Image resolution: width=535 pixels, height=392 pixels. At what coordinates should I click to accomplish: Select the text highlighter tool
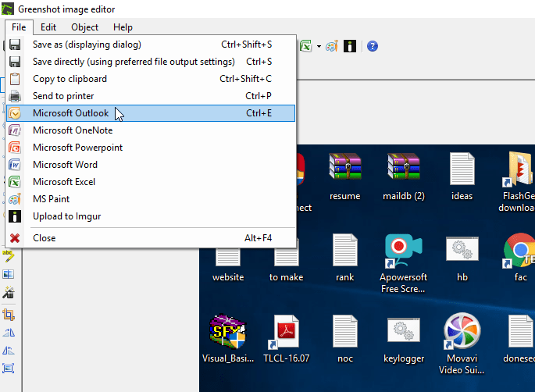point(8,256)
